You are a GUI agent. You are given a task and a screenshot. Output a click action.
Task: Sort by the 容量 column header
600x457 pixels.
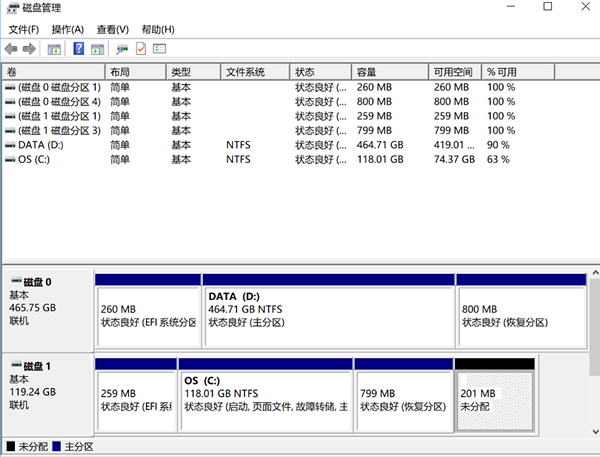(x=388, y=72)
